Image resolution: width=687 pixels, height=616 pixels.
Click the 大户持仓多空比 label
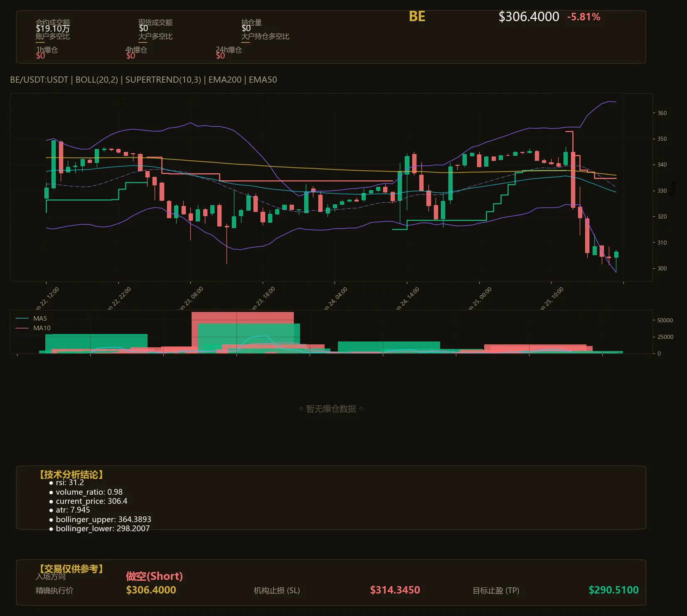pyautogui.click(x=265, y=36)
